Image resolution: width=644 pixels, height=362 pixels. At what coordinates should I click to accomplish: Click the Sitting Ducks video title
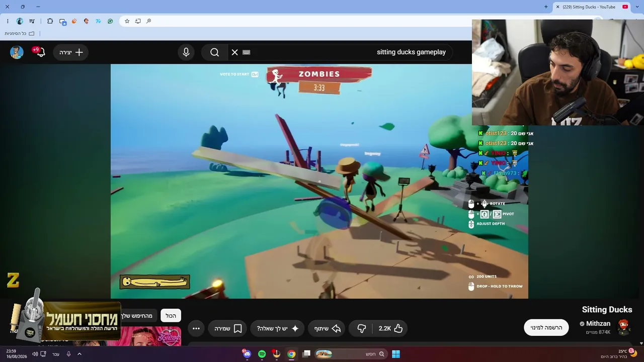point(607,310)
